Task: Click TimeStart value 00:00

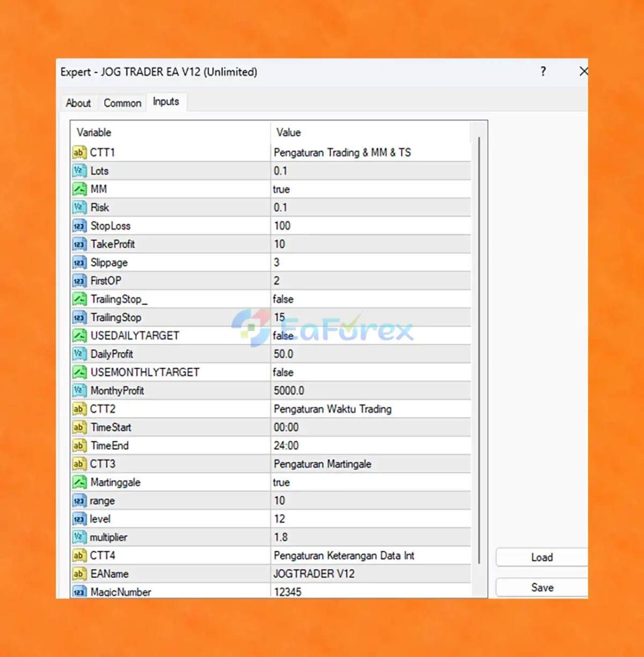Action: click(286, 427)
